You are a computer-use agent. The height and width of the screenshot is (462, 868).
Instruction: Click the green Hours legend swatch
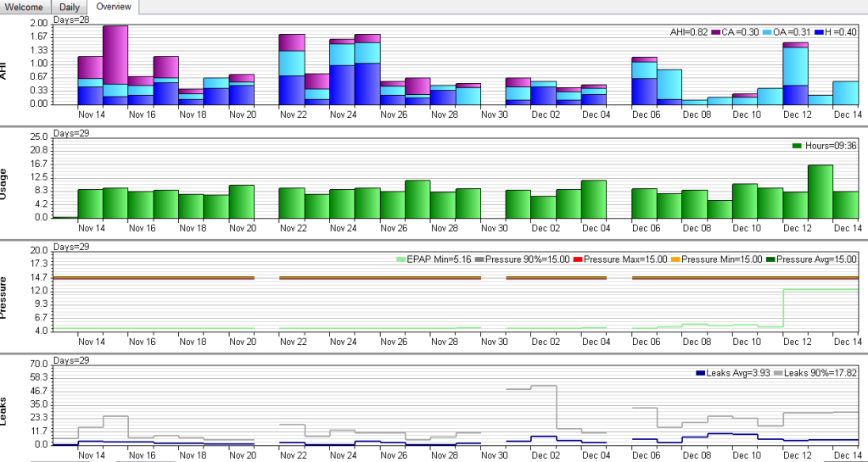(797, 147)
